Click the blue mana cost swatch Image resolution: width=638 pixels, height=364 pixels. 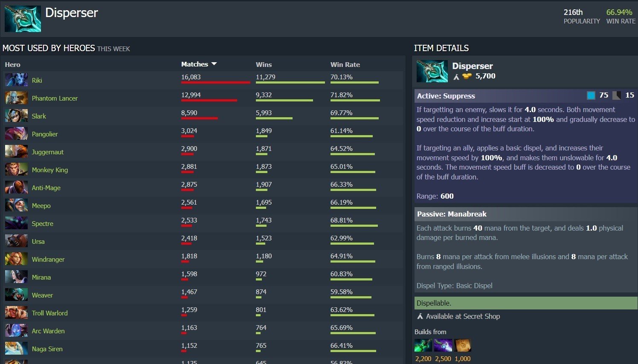(591, 95)
